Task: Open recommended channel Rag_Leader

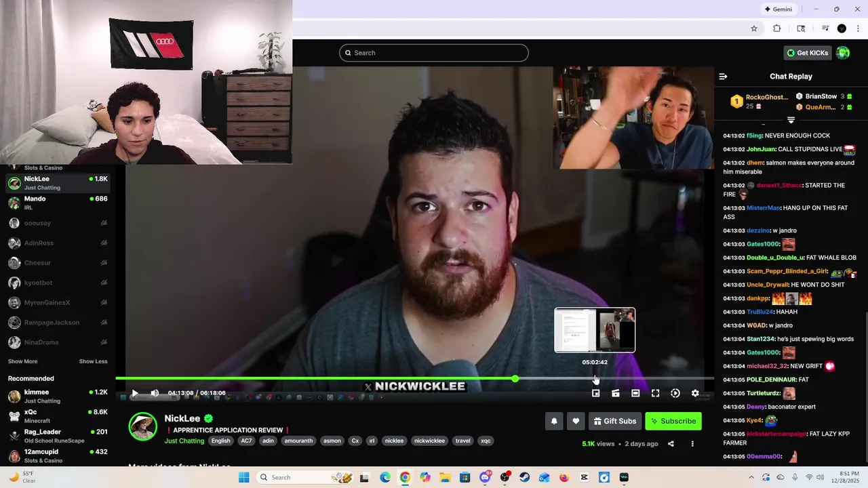Action: pos(58,436)
